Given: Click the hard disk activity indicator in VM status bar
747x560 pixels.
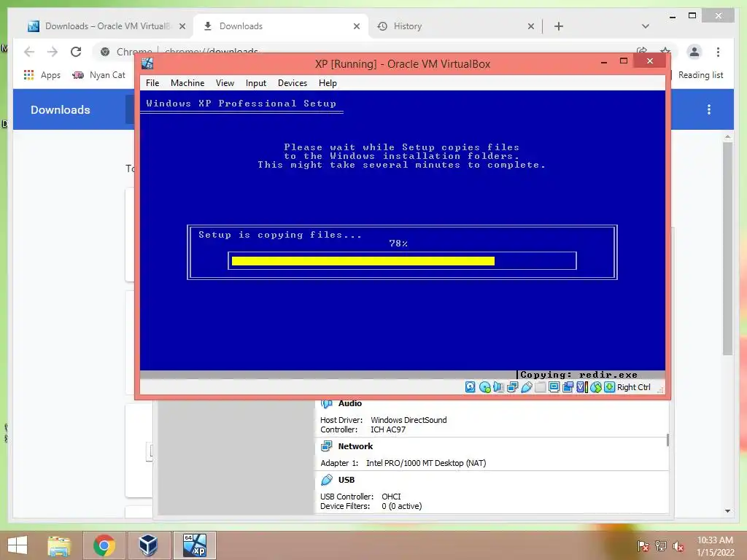Looking at the screenshot, I should click(471, 387).
